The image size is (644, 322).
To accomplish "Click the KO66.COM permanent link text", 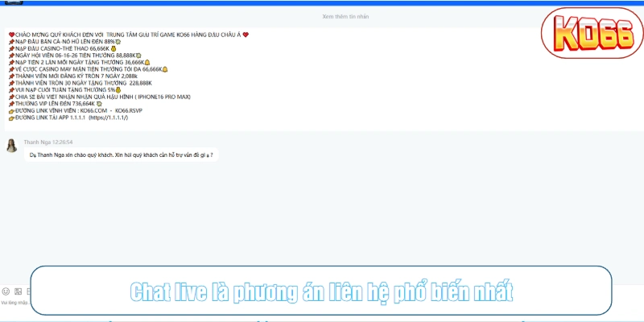I will 93,111.
